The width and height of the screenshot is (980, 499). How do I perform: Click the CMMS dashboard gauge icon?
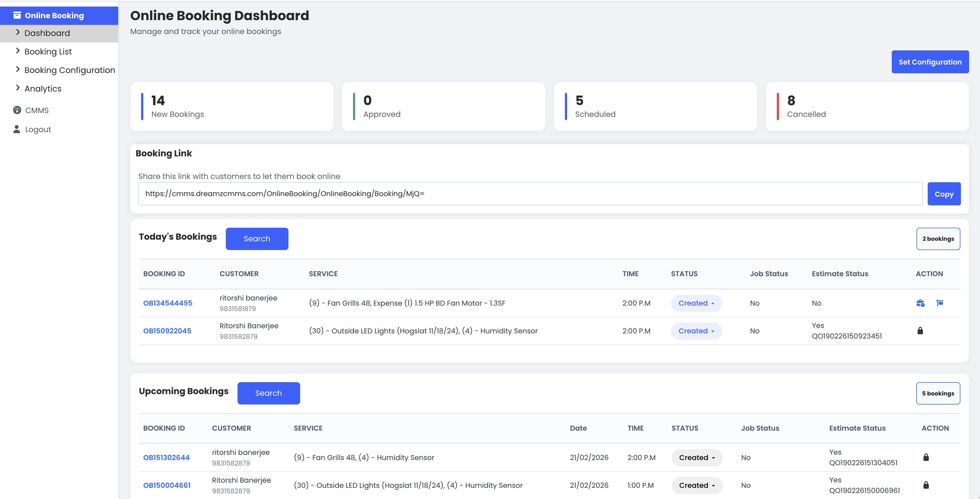[17, 110]
